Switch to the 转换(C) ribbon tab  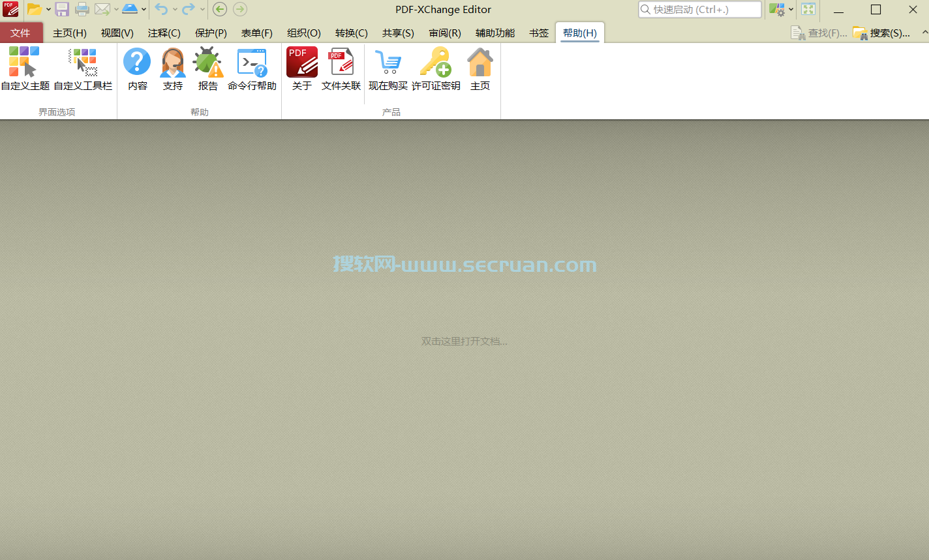(x=352, y=33)
